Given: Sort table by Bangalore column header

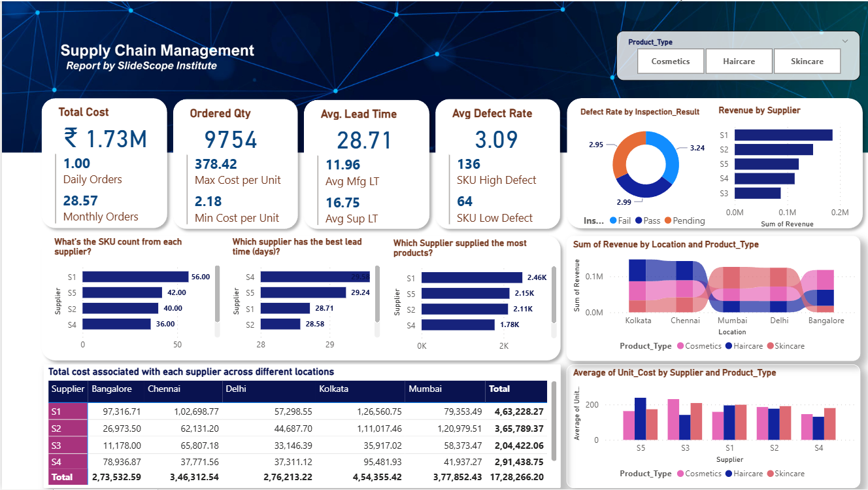Looking at the screenshot, I should coord(112,389).
